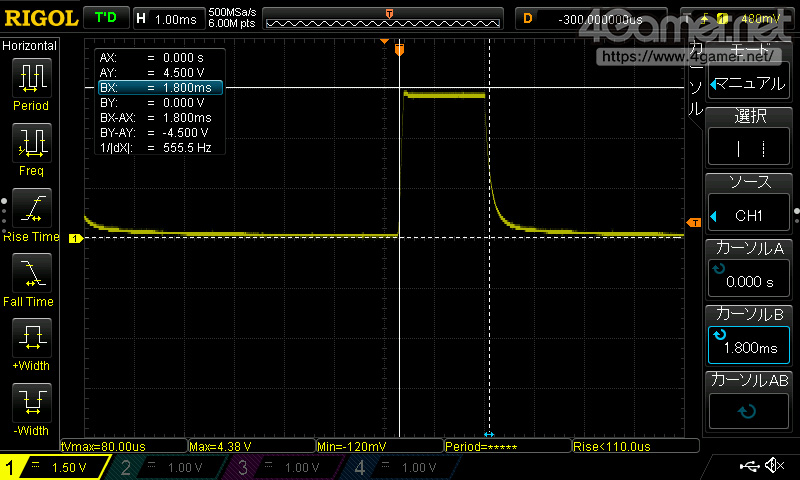This screenshot has width=800, height=480.
Task: Open the Horizontal measurement menu header
Action: pyautogui.click(x=30, y=46)
